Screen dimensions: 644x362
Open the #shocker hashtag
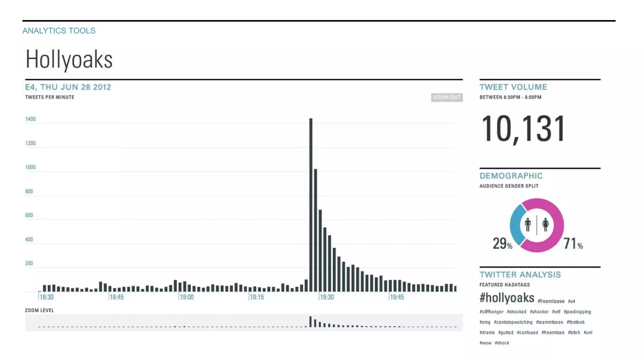click(x=539, y=312)
